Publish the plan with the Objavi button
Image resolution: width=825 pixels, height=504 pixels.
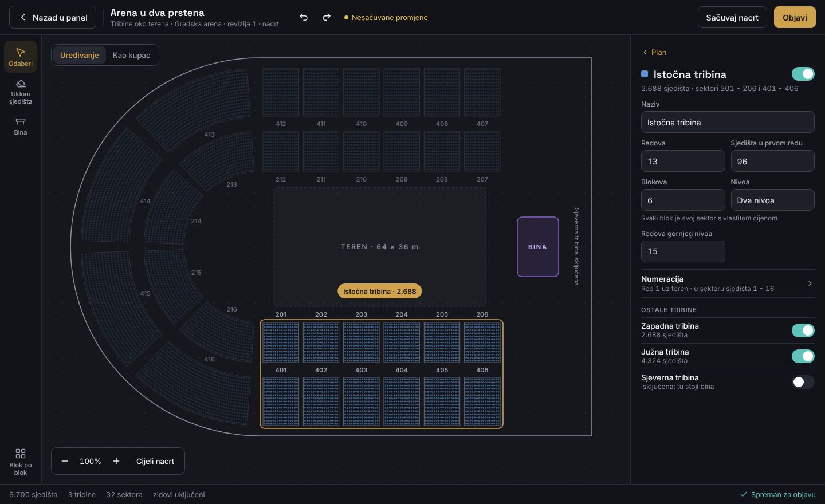tap(795, 17)
